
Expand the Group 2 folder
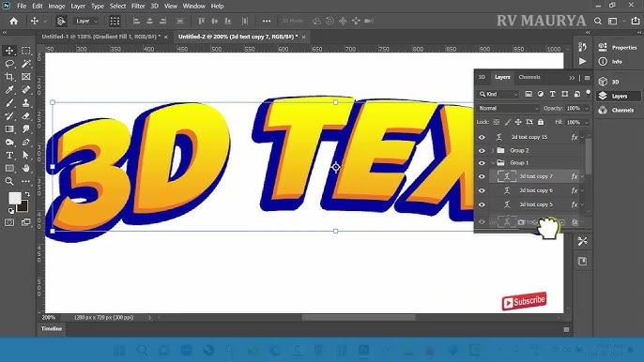click(x=493, y=151)
